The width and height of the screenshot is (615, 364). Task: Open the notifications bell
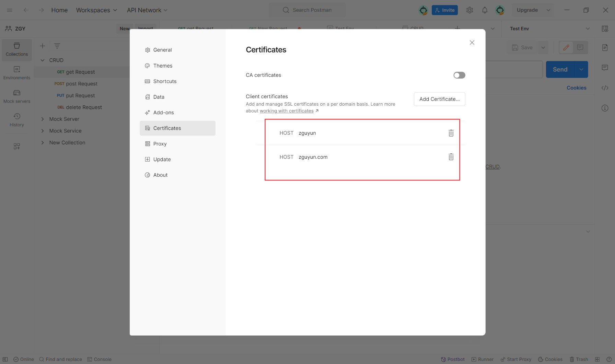point(485,10)
